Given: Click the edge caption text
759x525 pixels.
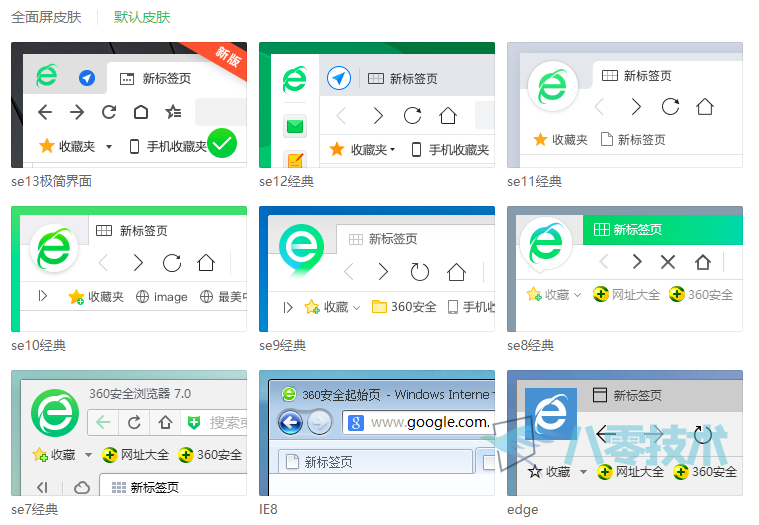Looking at the screenshot, I should coord(522,510).
